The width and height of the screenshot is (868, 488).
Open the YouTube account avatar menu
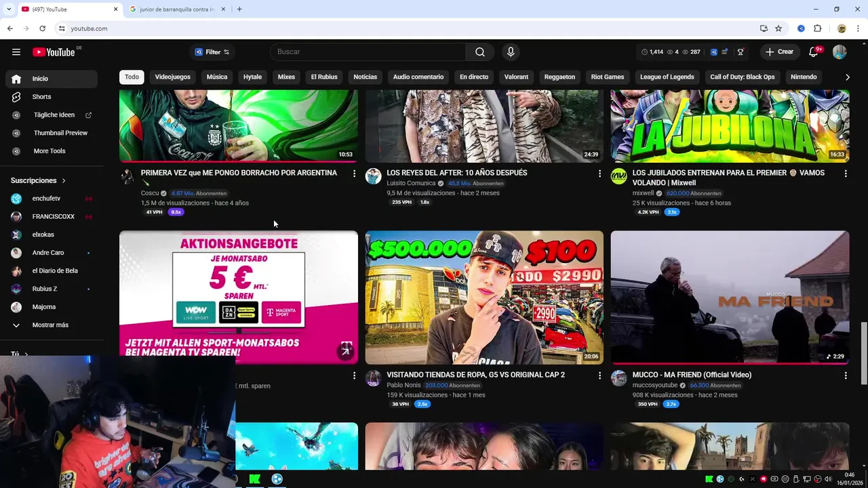coord(840,52)
